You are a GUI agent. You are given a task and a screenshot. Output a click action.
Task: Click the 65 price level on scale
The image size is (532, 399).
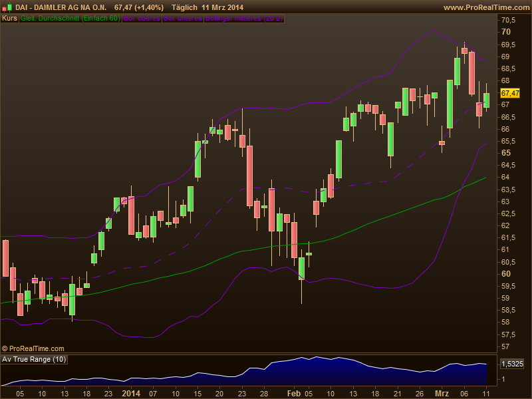(x=506, y=153)
